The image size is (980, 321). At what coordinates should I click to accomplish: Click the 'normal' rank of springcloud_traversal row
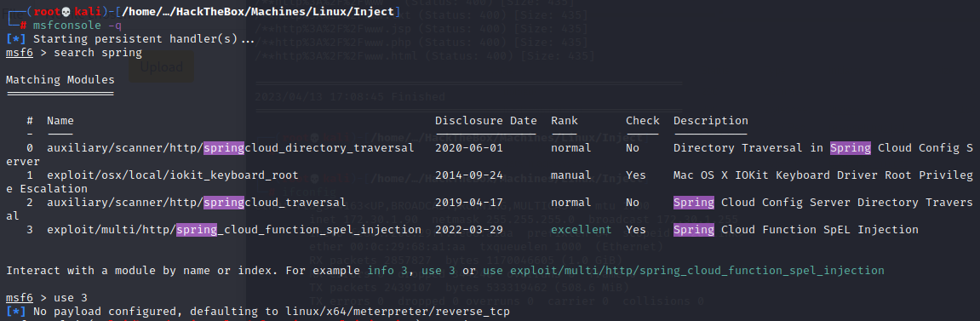(570, 203)
